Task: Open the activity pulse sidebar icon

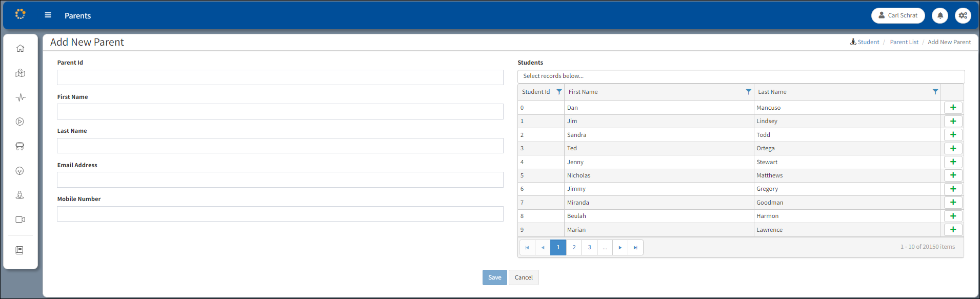Action: (20, 97)
